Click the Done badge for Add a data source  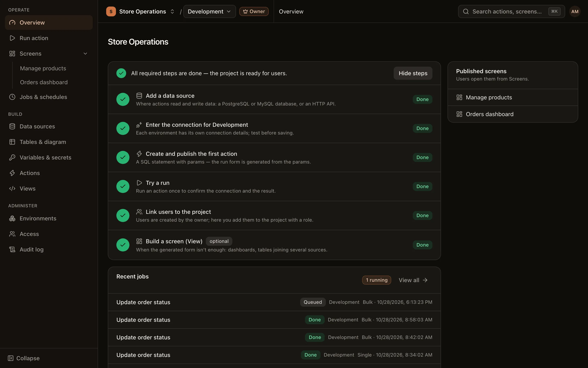[423, 99]
